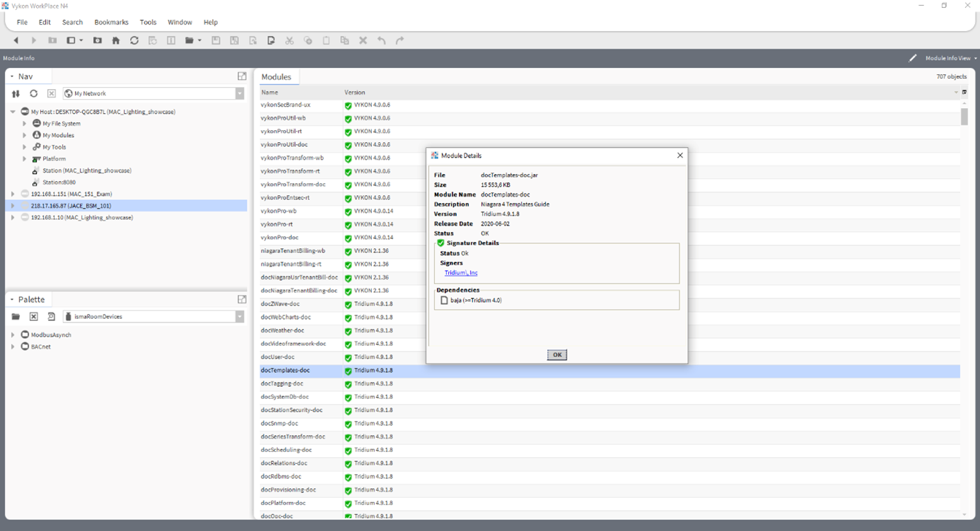This screenshot has height=531, width=980.
Task: Click the scrollbar down arrow in modules list
Action: coord(964,515)
